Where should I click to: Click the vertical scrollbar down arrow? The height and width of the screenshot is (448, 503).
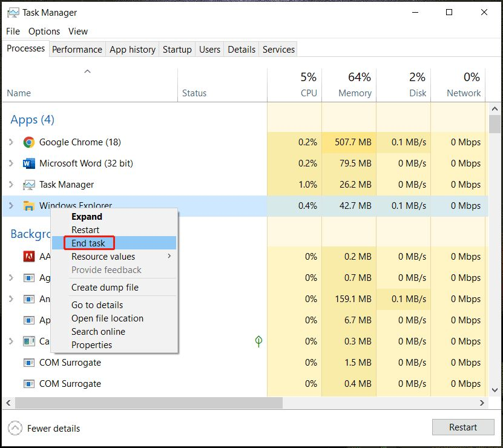(x=495, y=390)
